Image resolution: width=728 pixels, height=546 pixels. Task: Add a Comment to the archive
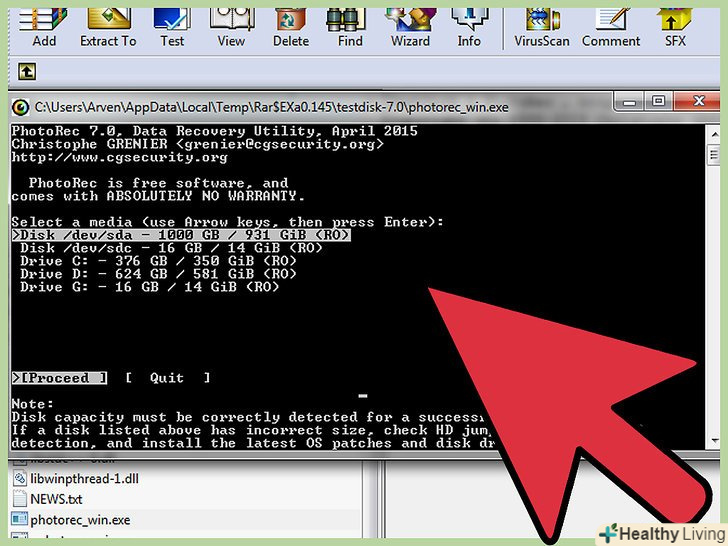[x=611, y=28]
